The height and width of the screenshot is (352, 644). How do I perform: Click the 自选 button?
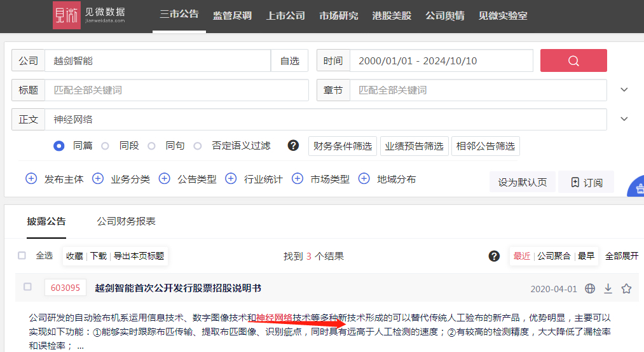289,61
